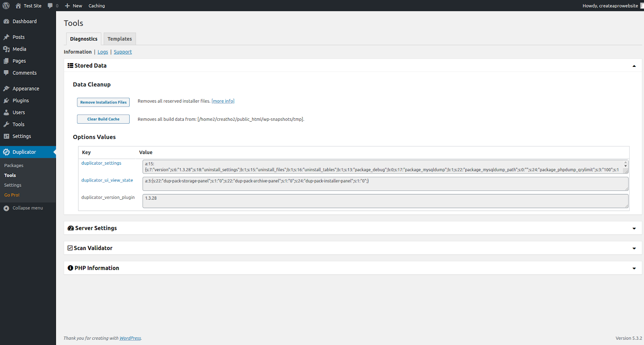This screenshot has width=644, height=345.
Task: Click the Server Settings panel title
Action: point(96,228)
